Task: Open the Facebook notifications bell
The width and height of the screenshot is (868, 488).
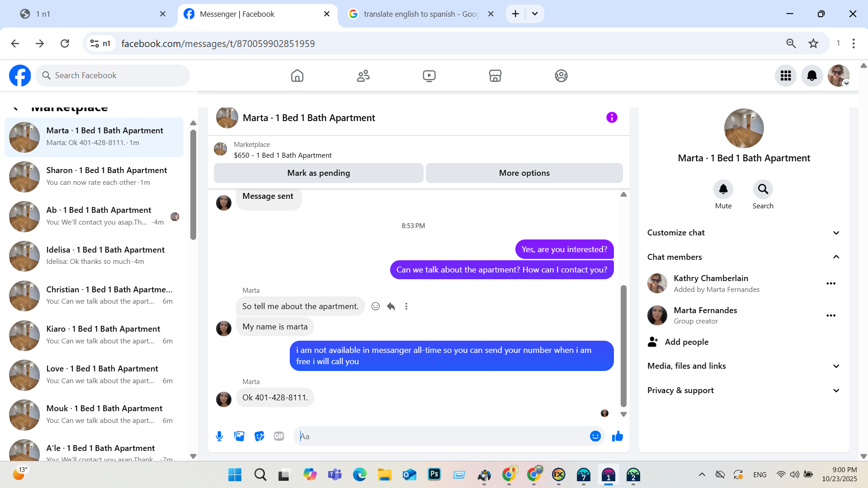Action: [x=812, y=75]
